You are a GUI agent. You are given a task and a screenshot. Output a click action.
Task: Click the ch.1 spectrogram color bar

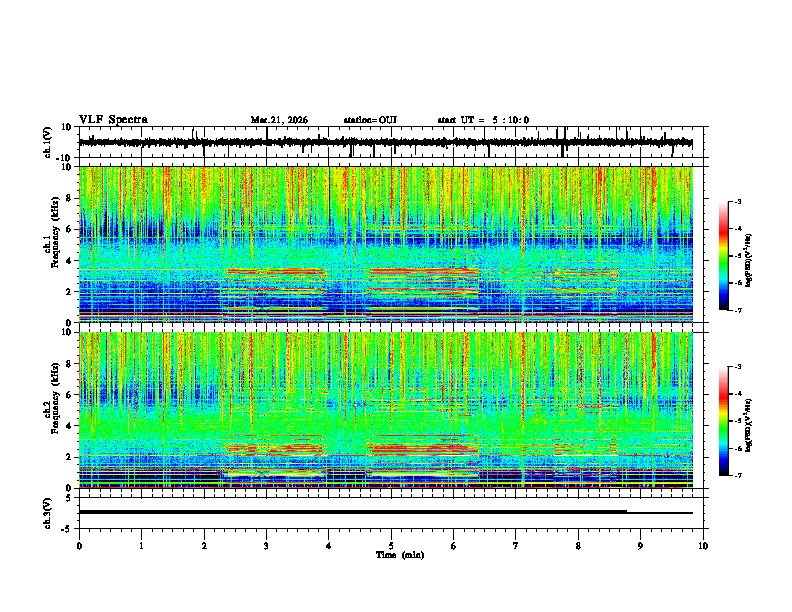723,256
